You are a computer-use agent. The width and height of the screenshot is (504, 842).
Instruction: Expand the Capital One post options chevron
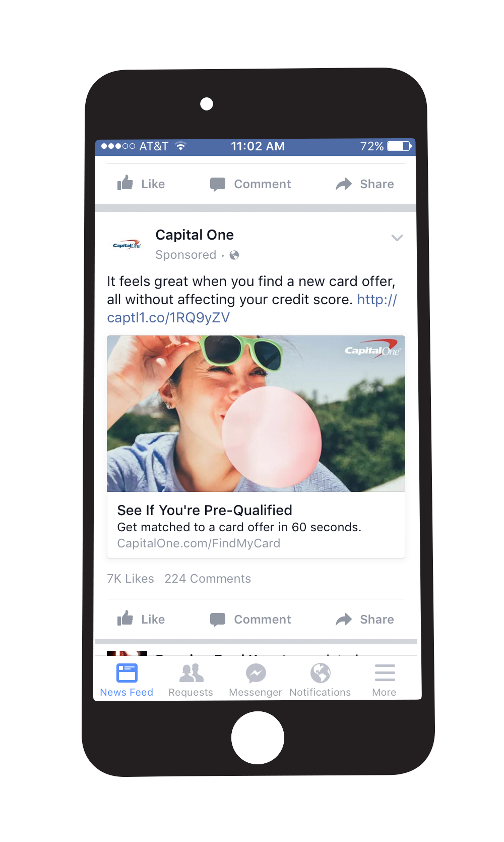pos(397,238)
